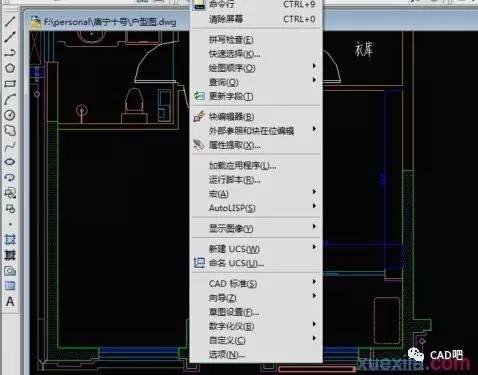Select the Region tool

[x=10, y=270]
